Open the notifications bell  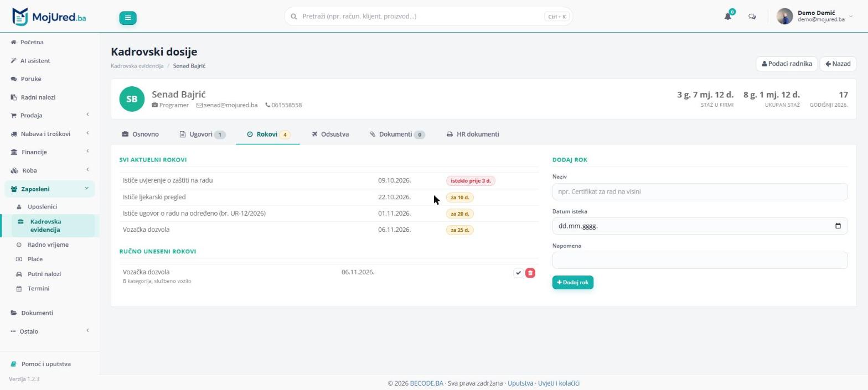(727, 17)
